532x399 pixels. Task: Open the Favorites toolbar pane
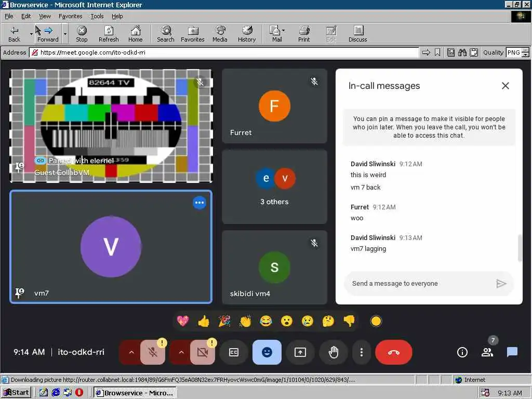click(193, 34)
